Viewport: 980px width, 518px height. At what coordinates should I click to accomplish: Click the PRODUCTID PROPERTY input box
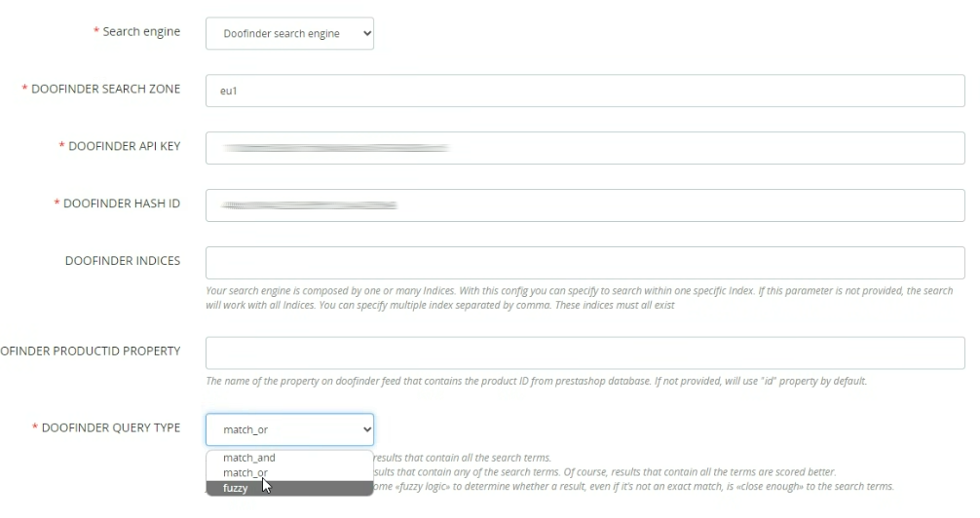(x=584, y=352)
